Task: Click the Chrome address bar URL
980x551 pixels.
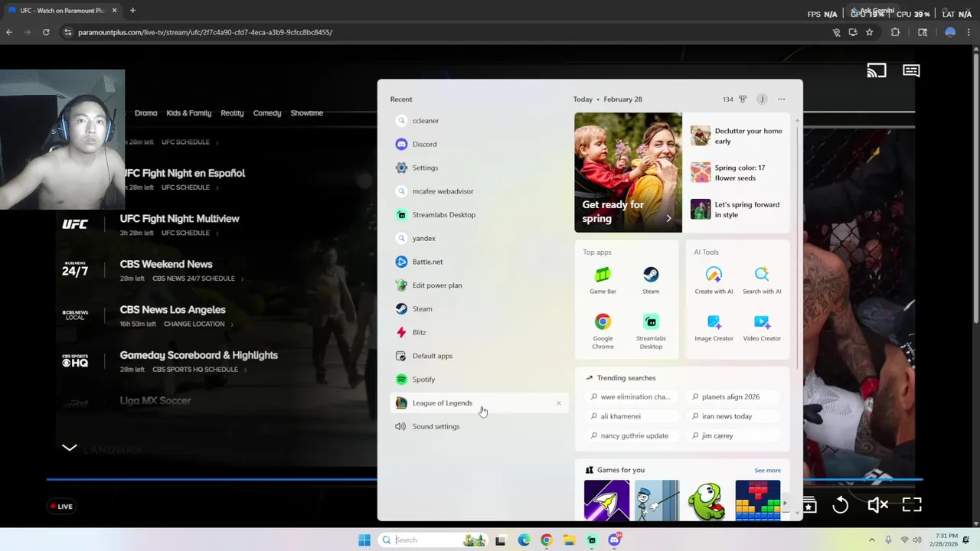Action: pos(205,32)
